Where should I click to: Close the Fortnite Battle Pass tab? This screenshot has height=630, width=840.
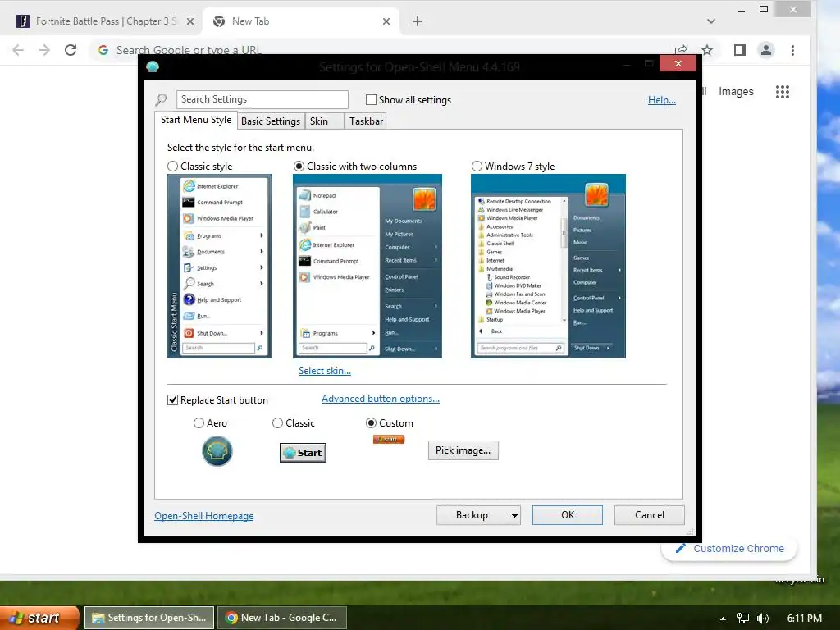pyautogui.click(x=190, y=21)
